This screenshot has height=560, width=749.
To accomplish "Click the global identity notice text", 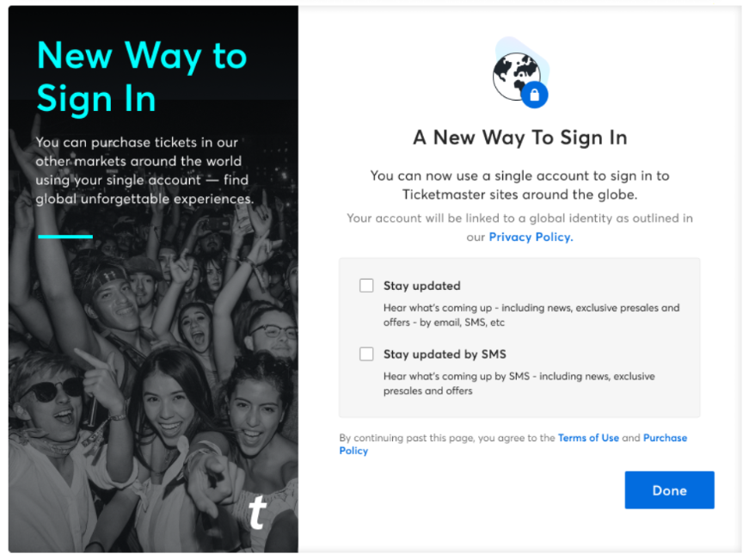I will [519, 227].
